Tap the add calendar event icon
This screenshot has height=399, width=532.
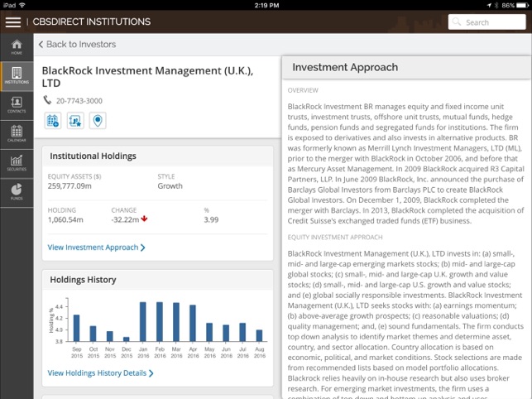tap(53, 121)
